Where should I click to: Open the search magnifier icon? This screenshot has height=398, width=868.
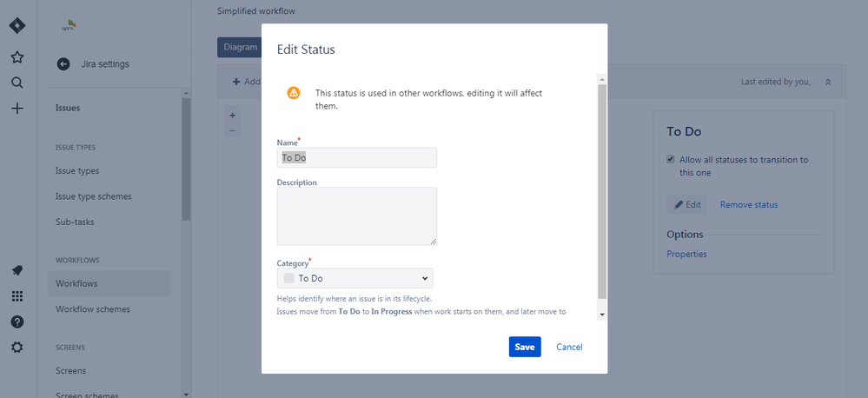pos(17,83)
